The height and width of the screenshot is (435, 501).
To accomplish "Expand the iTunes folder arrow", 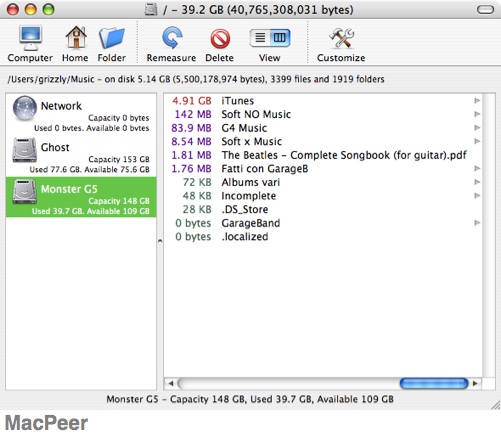I will [x=477, y=100].
